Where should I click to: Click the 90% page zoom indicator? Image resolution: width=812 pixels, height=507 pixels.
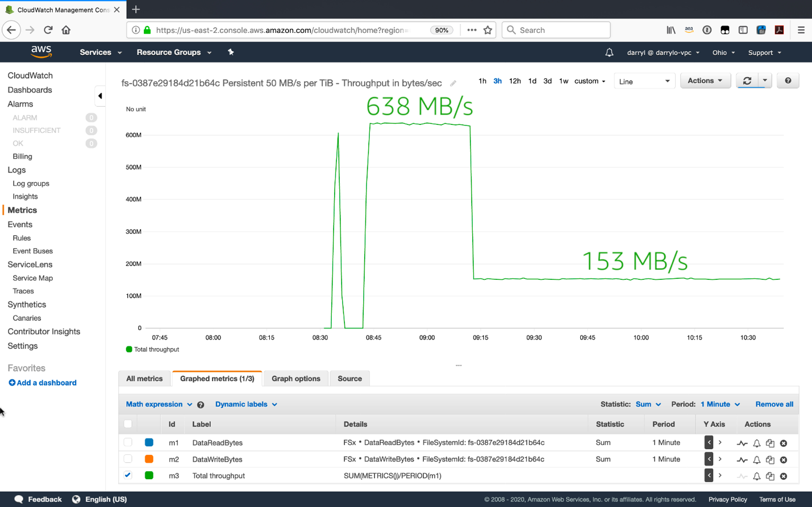click(442, 30)
